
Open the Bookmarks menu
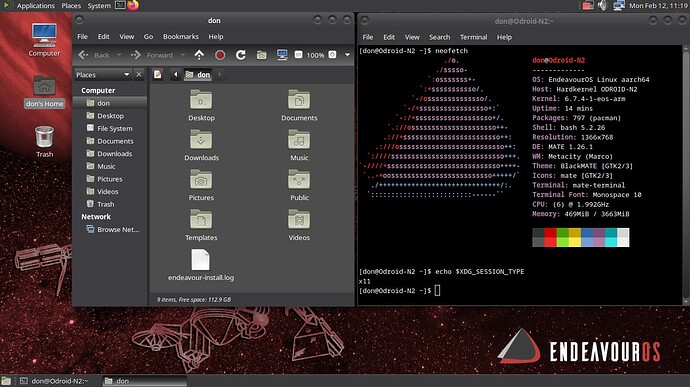click(x=180, y=37)
